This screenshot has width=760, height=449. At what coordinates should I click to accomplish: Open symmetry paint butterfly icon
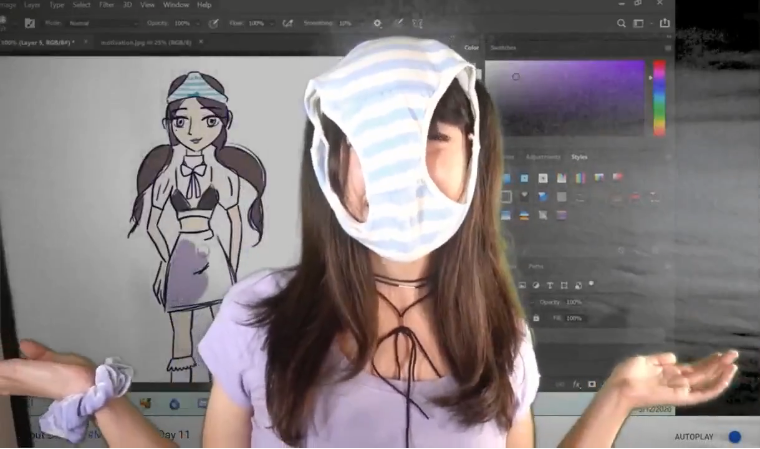click(417, 23)
